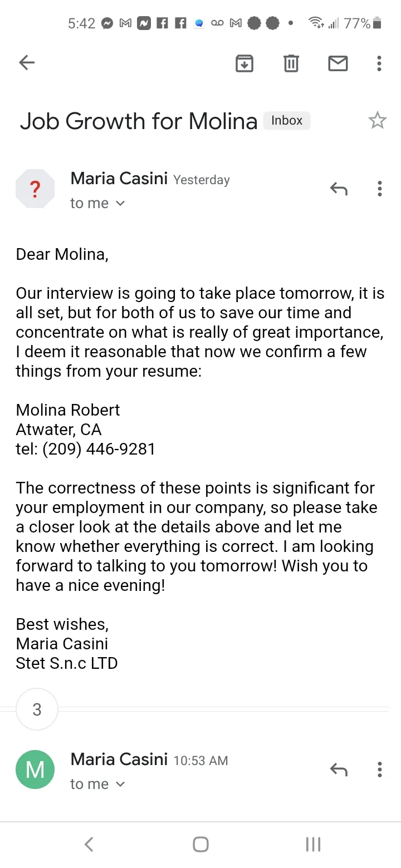This screenshot has width=401, height=868.
Task: Reply to the first Maria Casini message
Action: pyautogui.click(x=339, y=189)
